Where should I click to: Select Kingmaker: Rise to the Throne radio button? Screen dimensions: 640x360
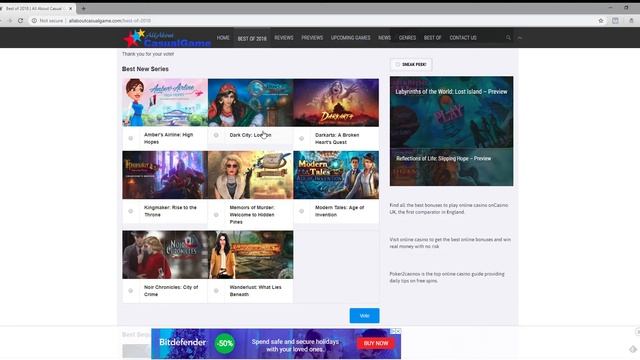(x=131, y=211)
